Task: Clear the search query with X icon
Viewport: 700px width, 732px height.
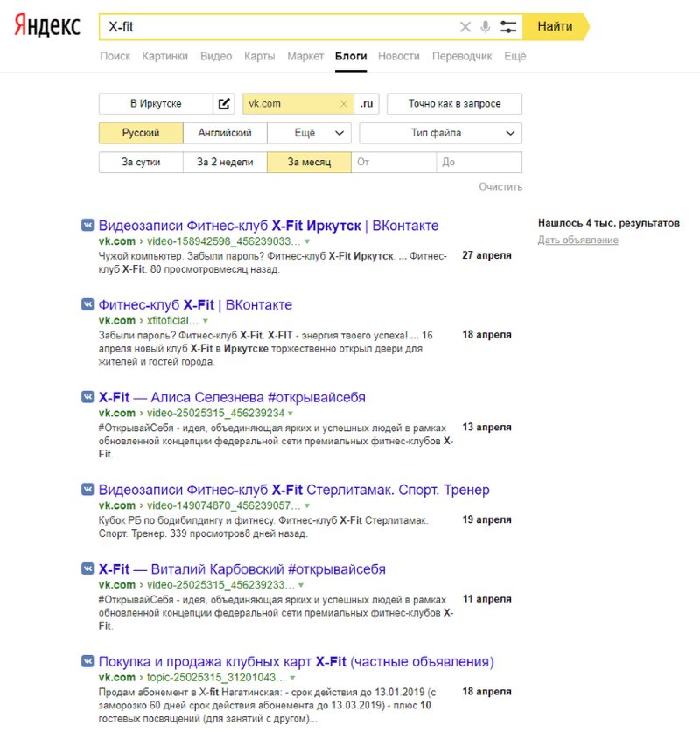Action: pyautogui.click(x=465, y=27)
